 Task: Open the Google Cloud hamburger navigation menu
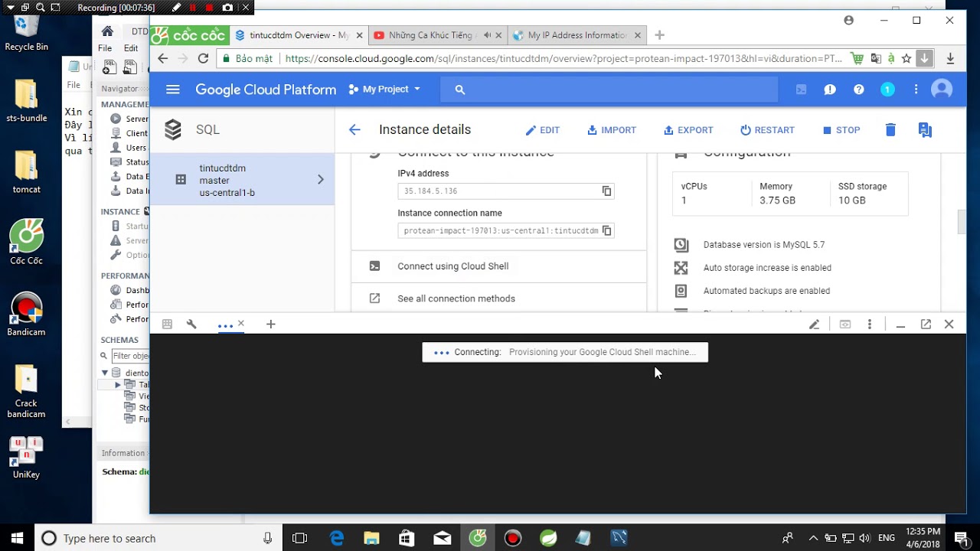coord(173,90)
